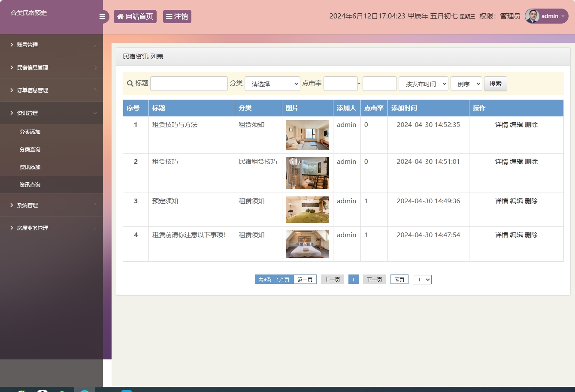Image resolution: width=575 pixels, height=392 pixels.
Task: Open the 倒序 order dropdown
Action: click(x=466, y=83)
